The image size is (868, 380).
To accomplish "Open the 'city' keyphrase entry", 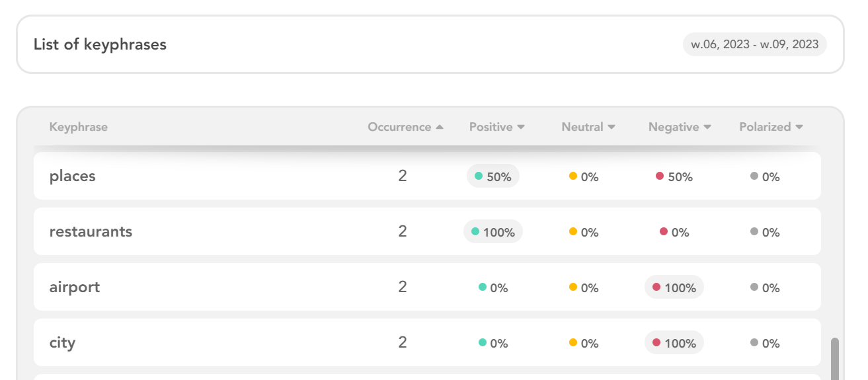I will tap(427, 342).
